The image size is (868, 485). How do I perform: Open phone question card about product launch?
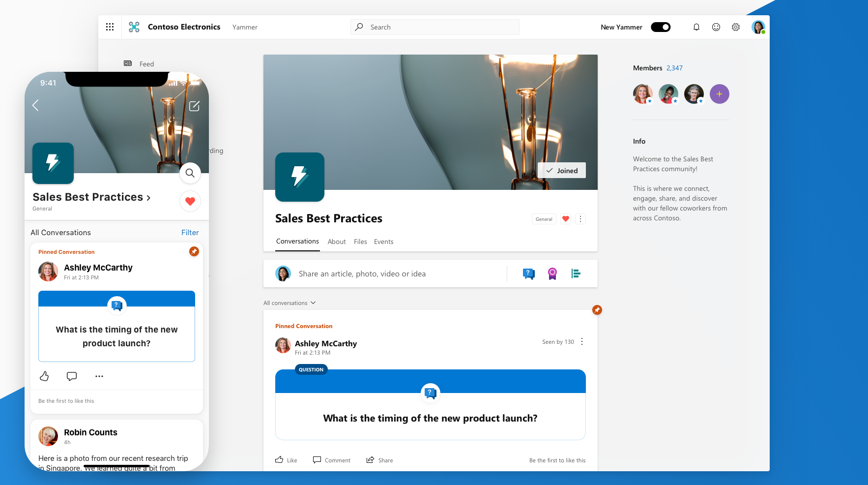pyautogui.click(x=116, y=326)
